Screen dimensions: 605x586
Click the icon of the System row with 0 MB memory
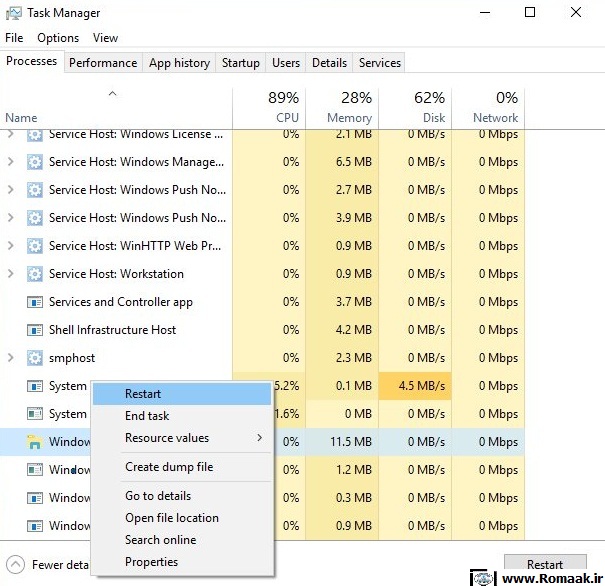point(35,414)
